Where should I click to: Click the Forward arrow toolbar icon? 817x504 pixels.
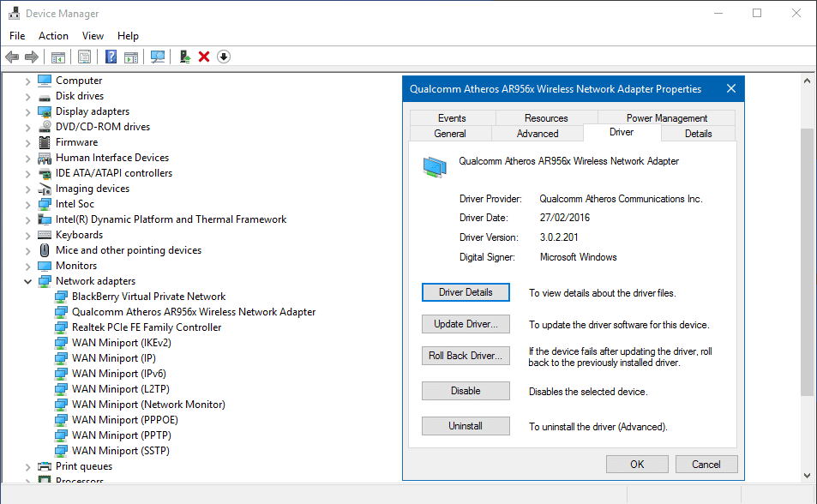coord(32,57)
